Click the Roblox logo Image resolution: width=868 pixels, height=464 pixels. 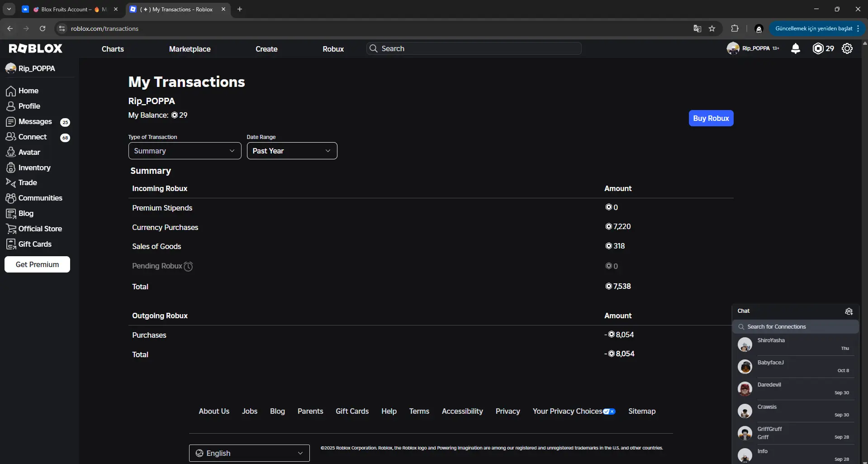pyautogui.click(x=36, y=48)
